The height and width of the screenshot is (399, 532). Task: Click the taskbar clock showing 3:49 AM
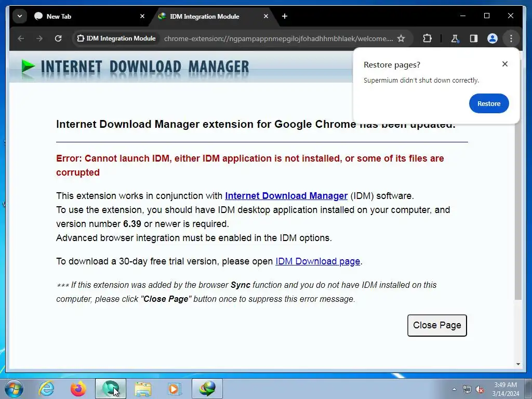tap(506, 389)
